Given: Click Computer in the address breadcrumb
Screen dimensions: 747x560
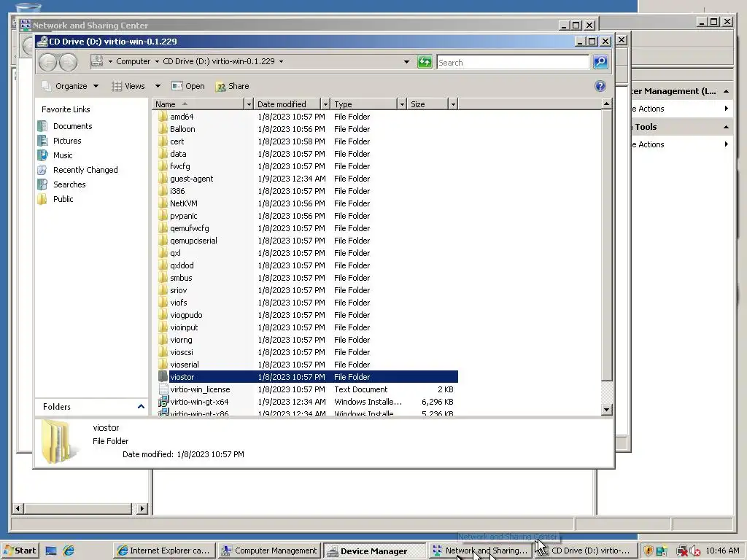Looking at the screenshot, I should tap(133, 62).
